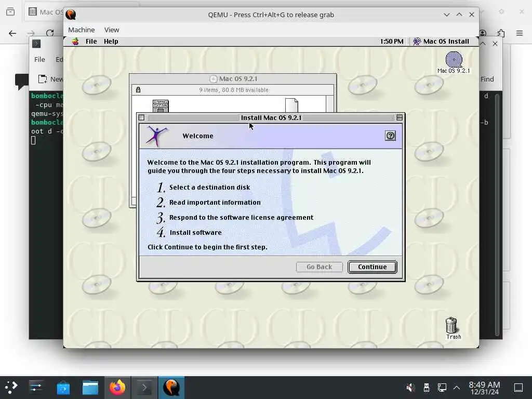Click the Firefox back arrow
The height and width of the screenshot is (399, 532).
coord(12,33)
